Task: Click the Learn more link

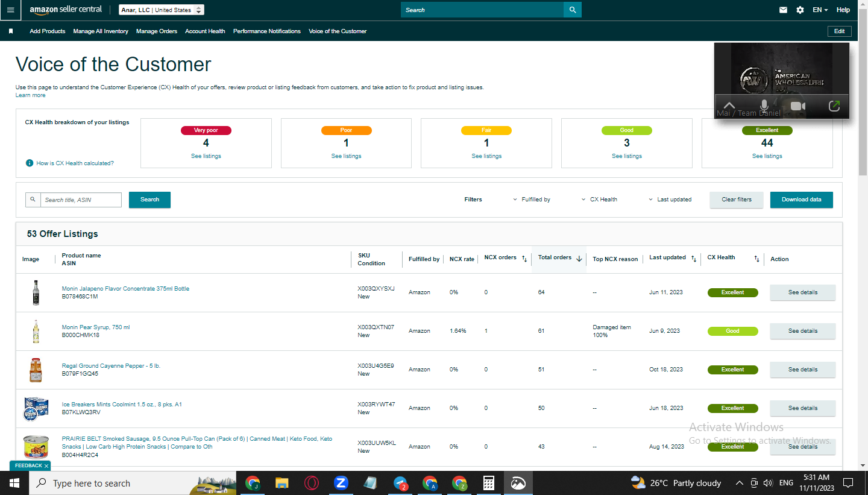Action: point(30,95)
